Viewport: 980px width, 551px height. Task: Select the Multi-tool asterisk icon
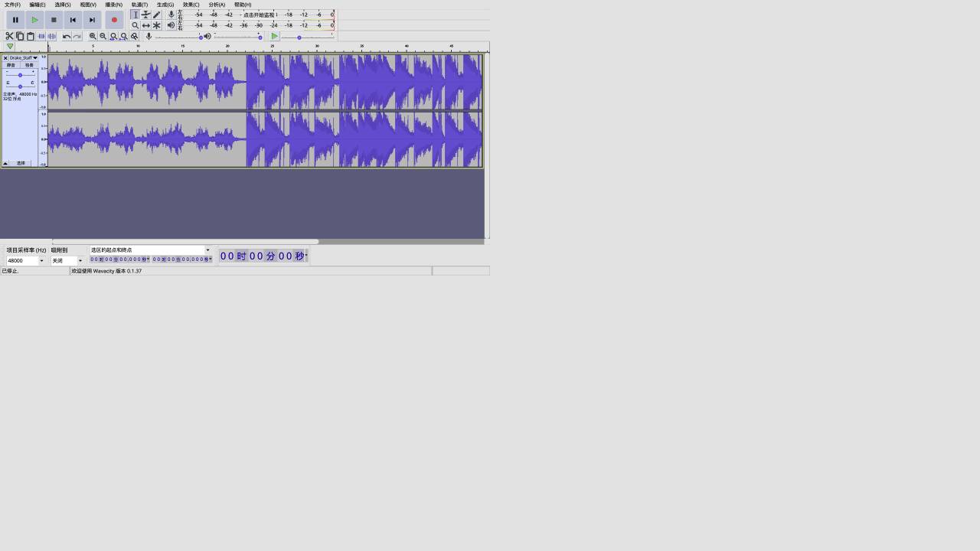click(x=156, y=25)
